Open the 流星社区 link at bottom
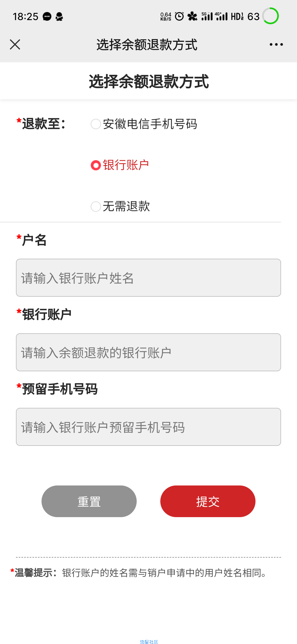Screen dimensions: 297x644 (x=149, y=642)
